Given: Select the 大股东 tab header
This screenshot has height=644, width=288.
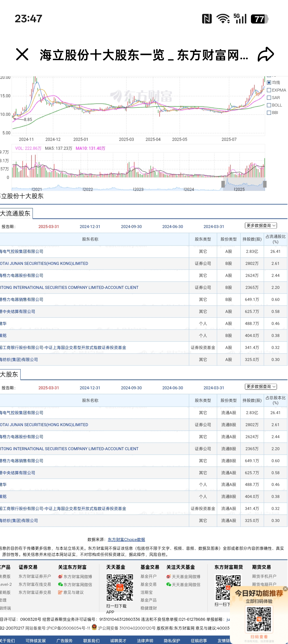Looking at the screenshot, I should (x=10, y=374).
